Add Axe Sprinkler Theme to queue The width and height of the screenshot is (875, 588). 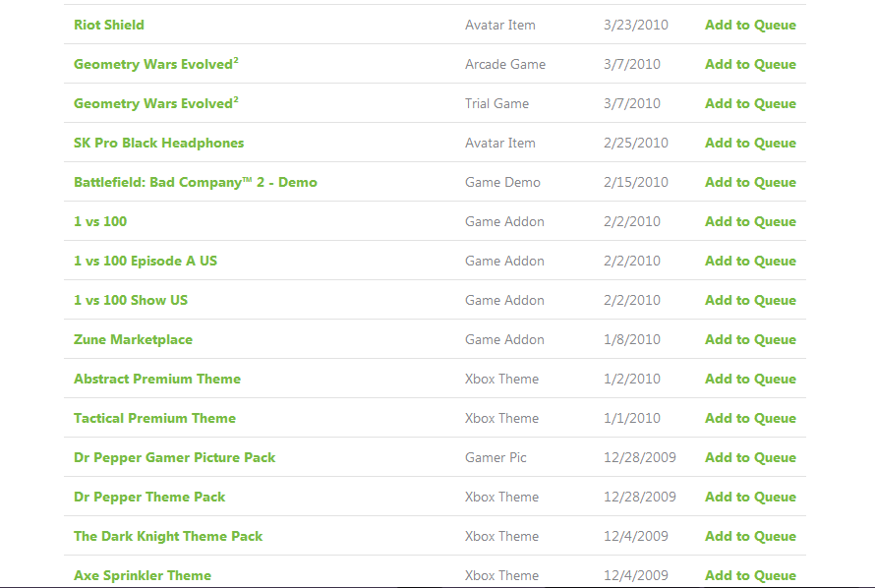tap(750, 576)
